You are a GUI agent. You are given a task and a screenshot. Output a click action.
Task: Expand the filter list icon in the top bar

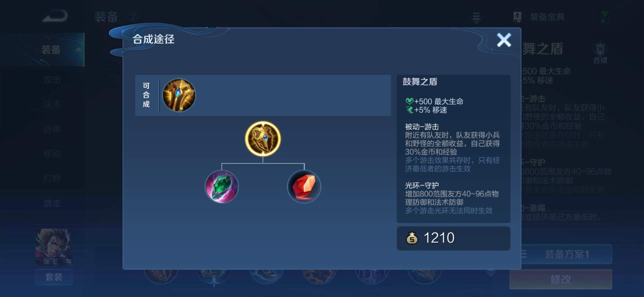(476, 16)
